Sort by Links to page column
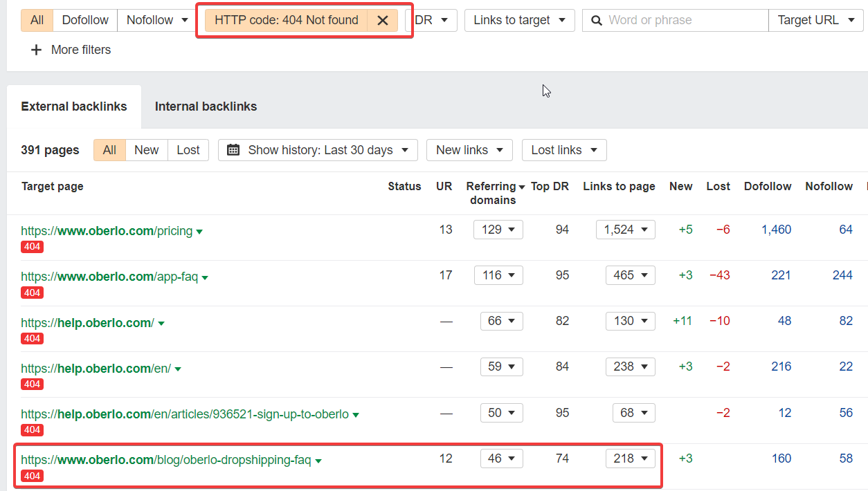This screenshot has width=868, height=491. (619, 186)
